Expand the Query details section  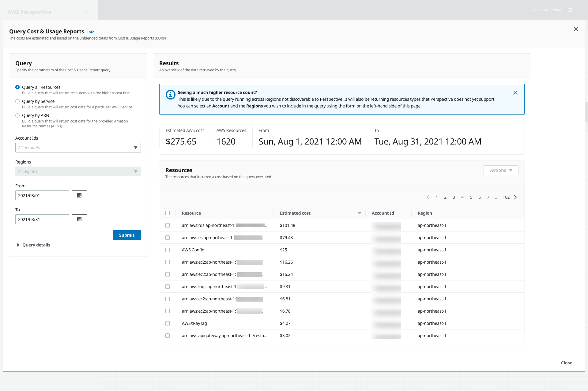pyautogui.click(x=33, y=245)
